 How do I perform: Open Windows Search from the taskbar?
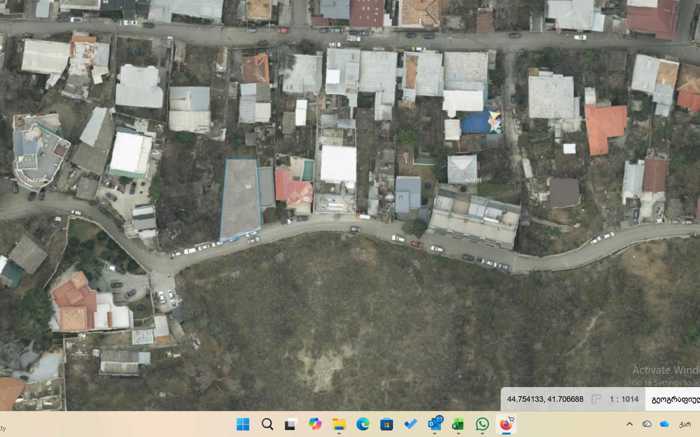(267, 424)
